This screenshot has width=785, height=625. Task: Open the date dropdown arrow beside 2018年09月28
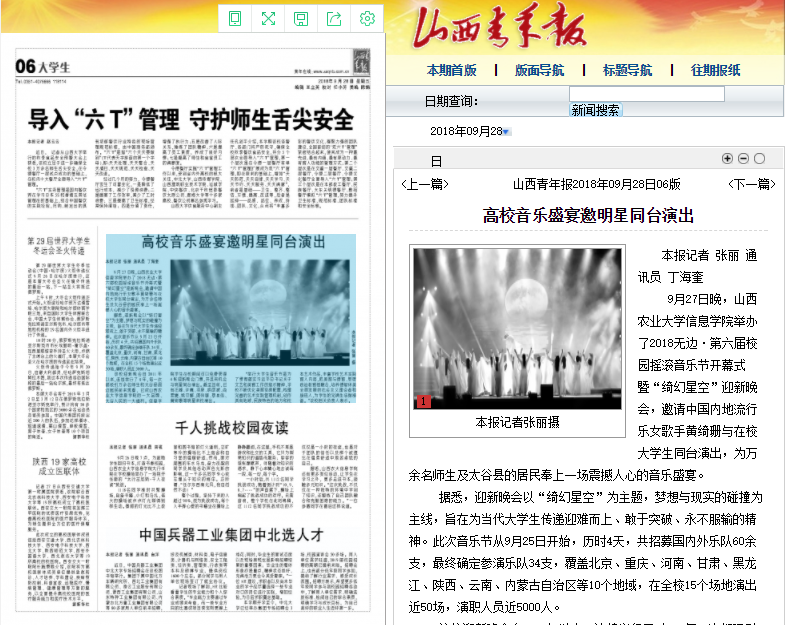point(506,132)
